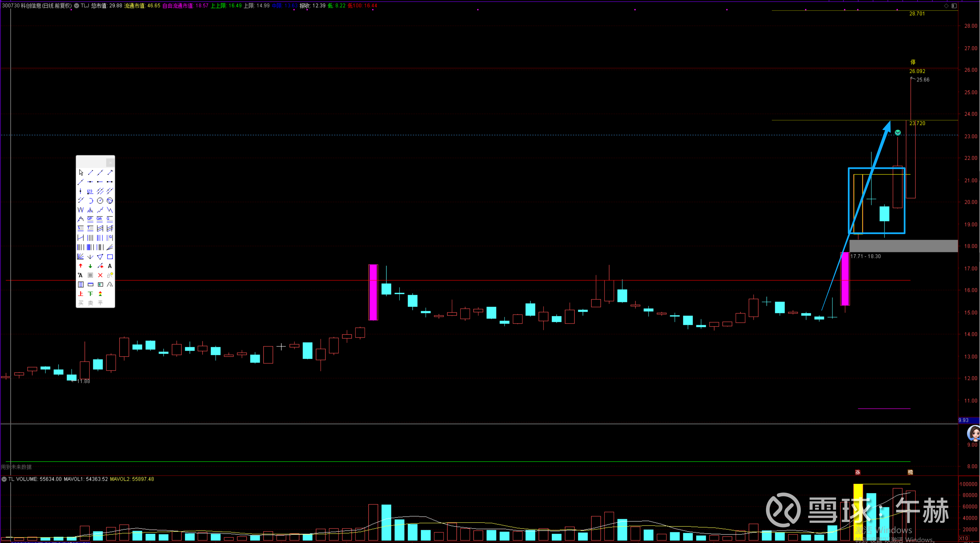
Task: Select the circle drawing tool
Action: (x=100, y=200)
